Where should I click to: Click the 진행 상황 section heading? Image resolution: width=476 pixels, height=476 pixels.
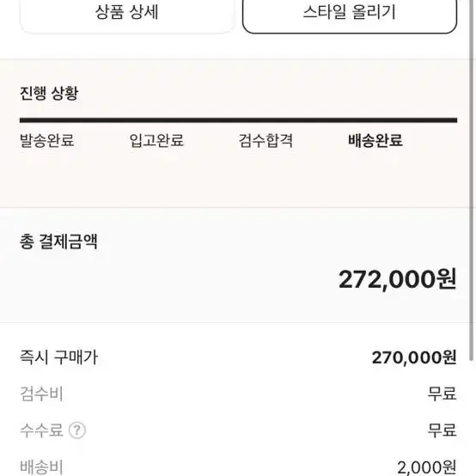pos(49,93)
